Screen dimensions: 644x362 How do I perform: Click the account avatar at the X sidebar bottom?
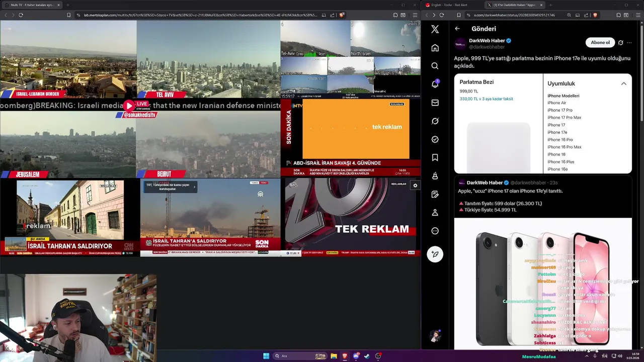435,336
